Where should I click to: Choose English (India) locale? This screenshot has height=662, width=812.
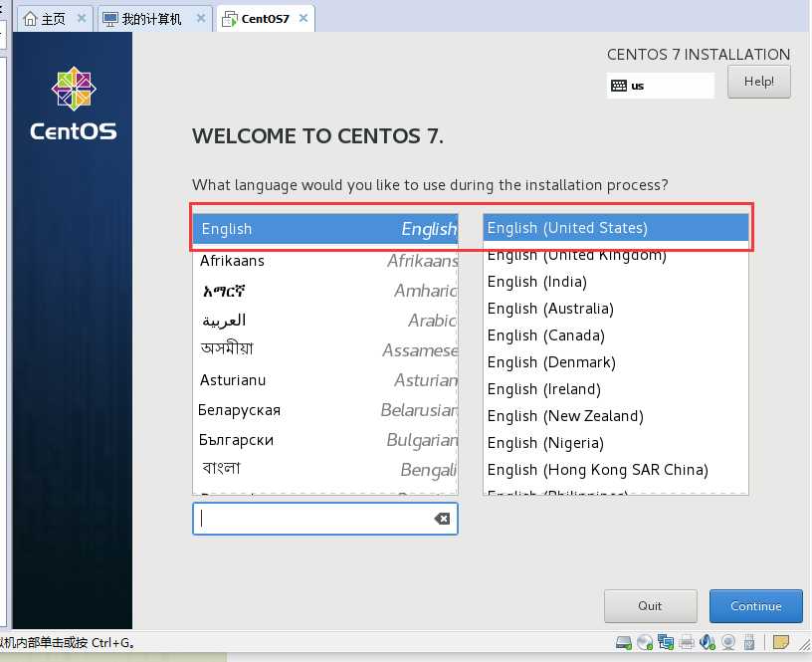616,282
